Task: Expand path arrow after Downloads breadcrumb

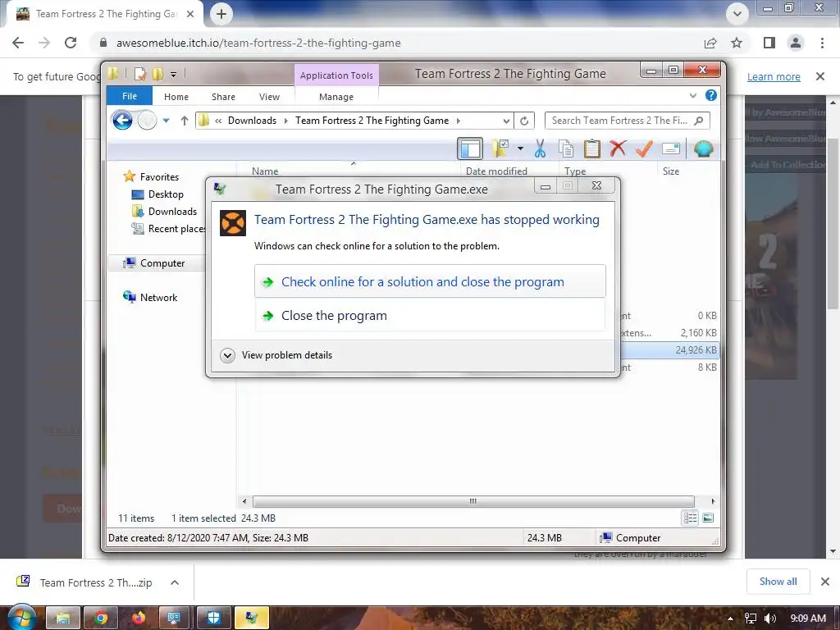Action: pyautogui.click(x=285, y=121)
